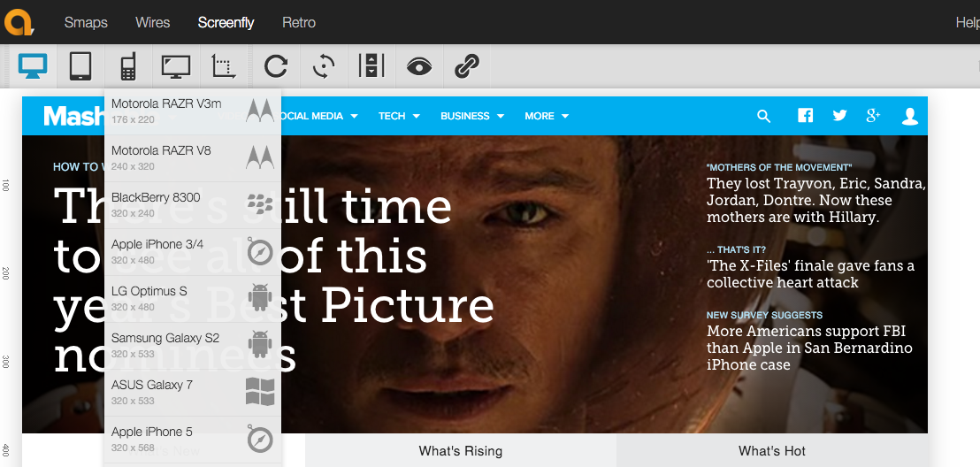Click the Windows logo beside ASUS Galaxy 7
The width and height of the screenshot is (980, 467).
[260, 391]
